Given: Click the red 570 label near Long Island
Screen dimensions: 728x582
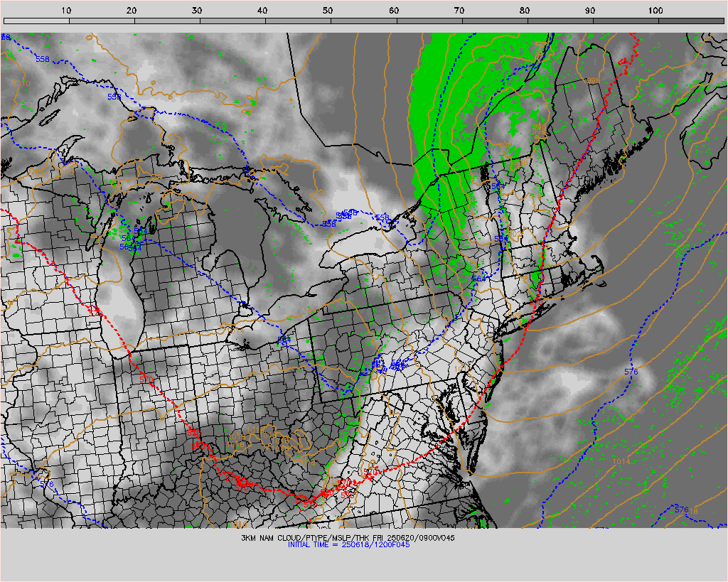Looking at the screenshot, I should coord(536,302).
